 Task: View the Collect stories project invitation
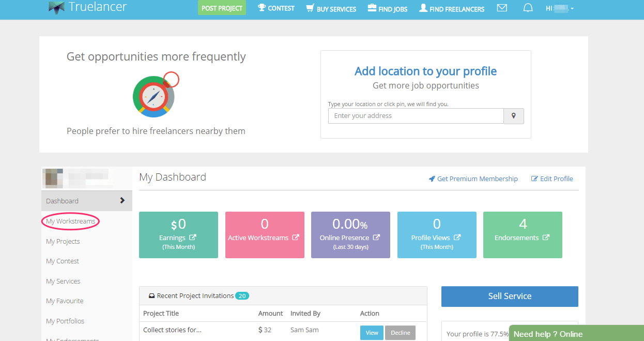pos(372,333)
